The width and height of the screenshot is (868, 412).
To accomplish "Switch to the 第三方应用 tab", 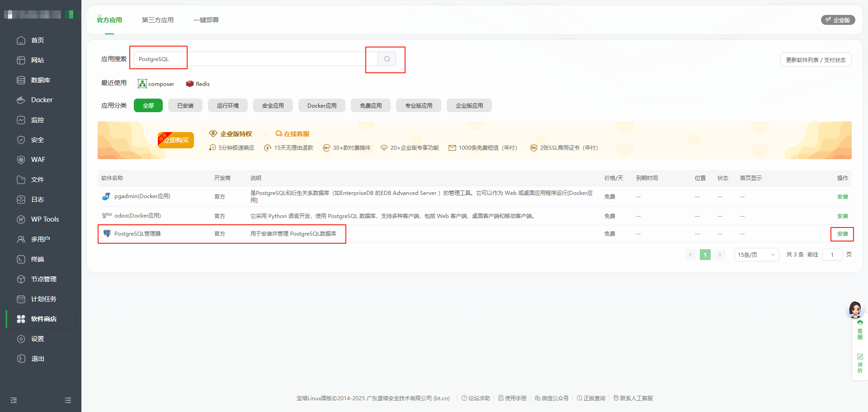I will (x=157, y=20).
